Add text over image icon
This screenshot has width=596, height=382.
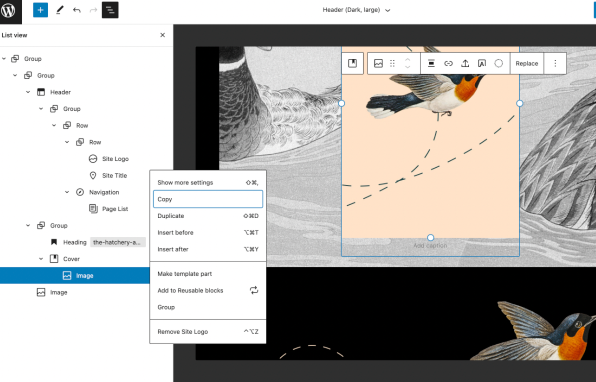coord(482,63)
